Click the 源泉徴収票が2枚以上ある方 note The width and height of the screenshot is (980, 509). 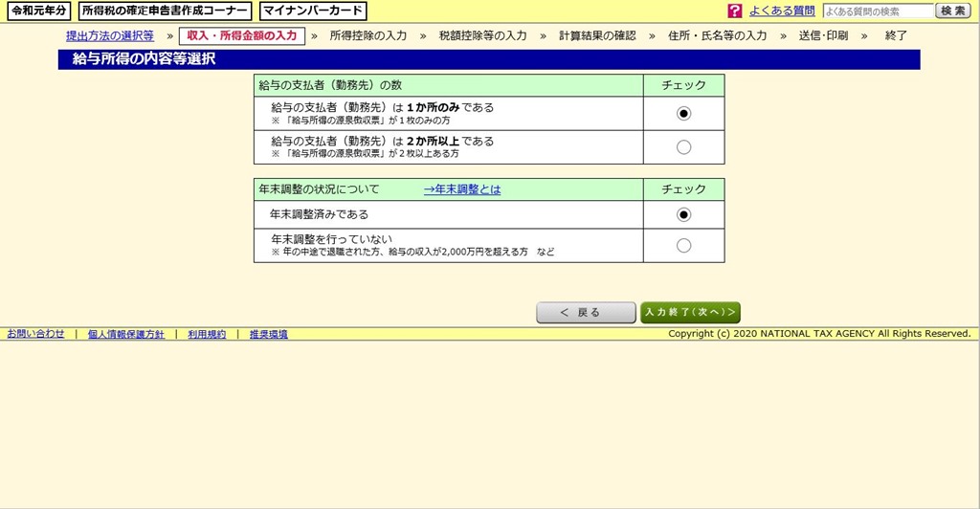pos(365,153)
